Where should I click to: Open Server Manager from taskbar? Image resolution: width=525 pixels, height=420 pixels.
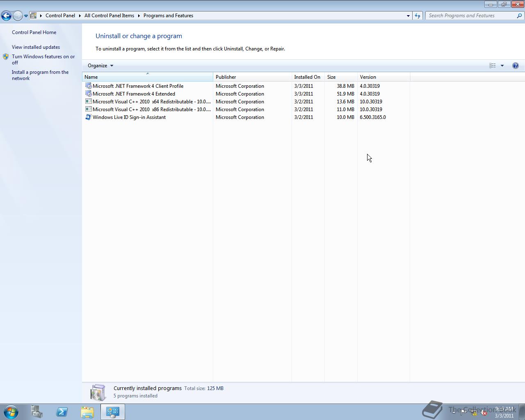[x=37, y=412]
